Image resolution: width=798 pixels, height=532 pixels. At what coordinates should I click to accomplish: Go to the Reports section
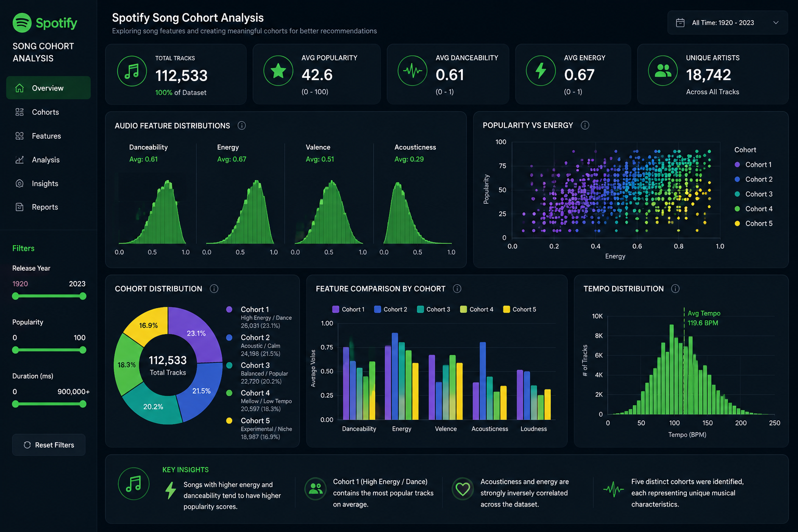pyautogui.click(x=48, y=207)
